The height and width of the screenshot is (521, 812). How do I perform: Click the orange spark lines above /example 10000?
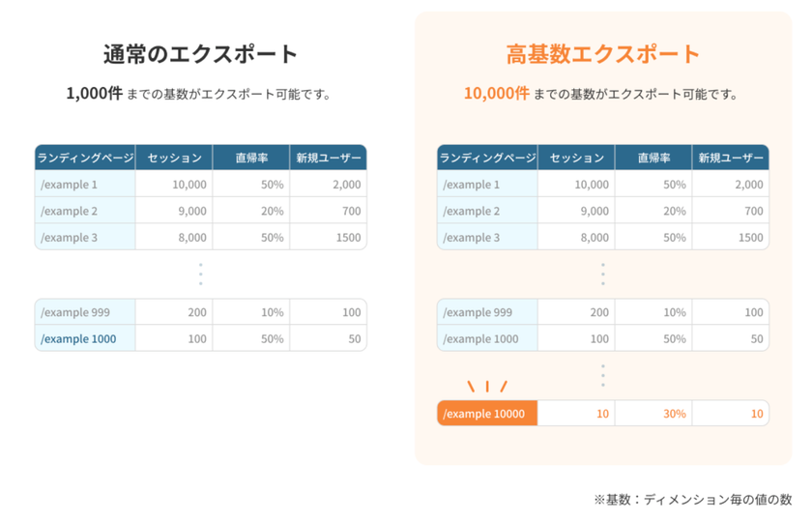(x=487, y=386)
